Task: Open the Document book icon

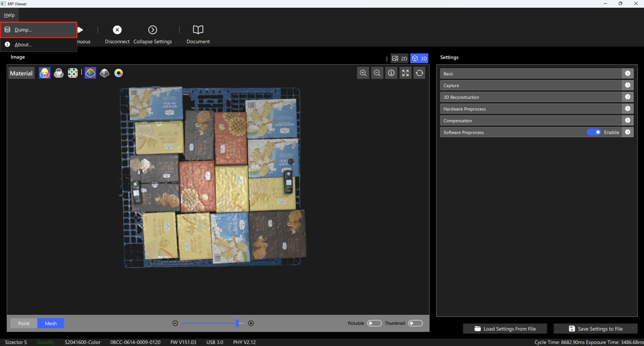Action: (x=198, y=30)
